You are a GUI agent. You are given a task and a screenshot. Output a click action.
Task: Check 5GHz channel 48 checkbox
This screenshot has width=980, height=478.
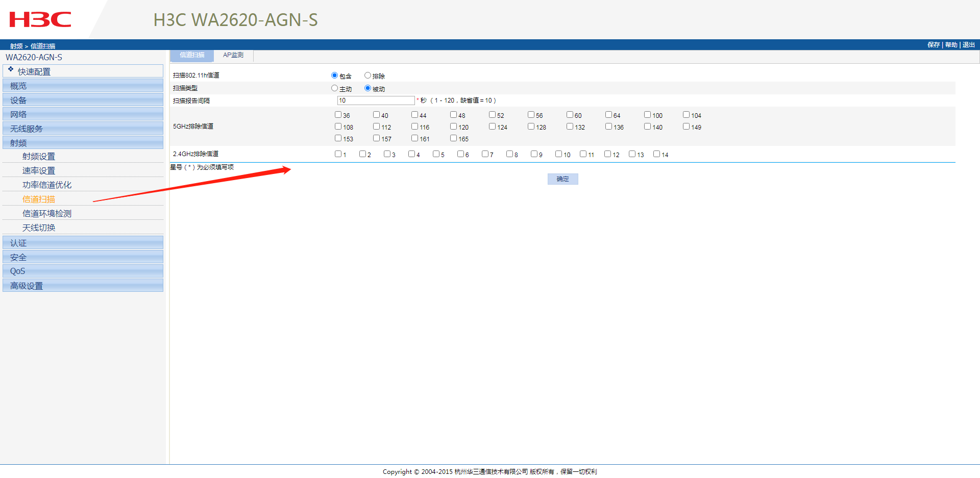pyautogui.click(x=453, y=115)
